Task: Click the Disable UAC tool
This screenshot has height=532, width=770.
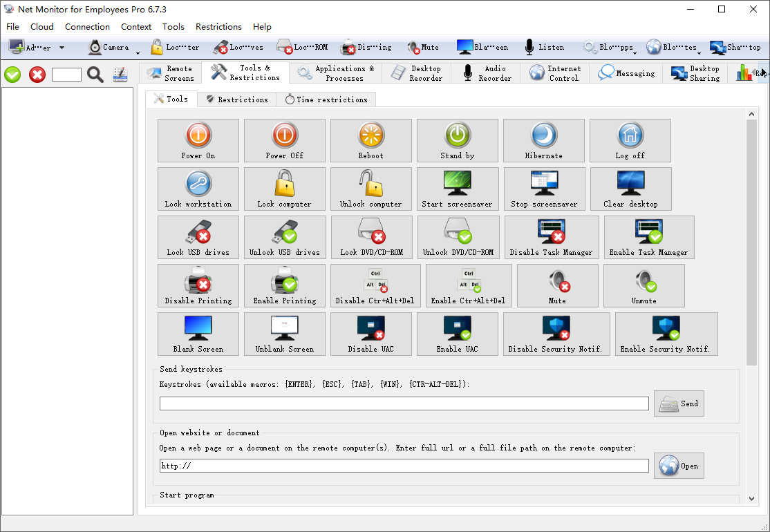Action: [370, 334]
